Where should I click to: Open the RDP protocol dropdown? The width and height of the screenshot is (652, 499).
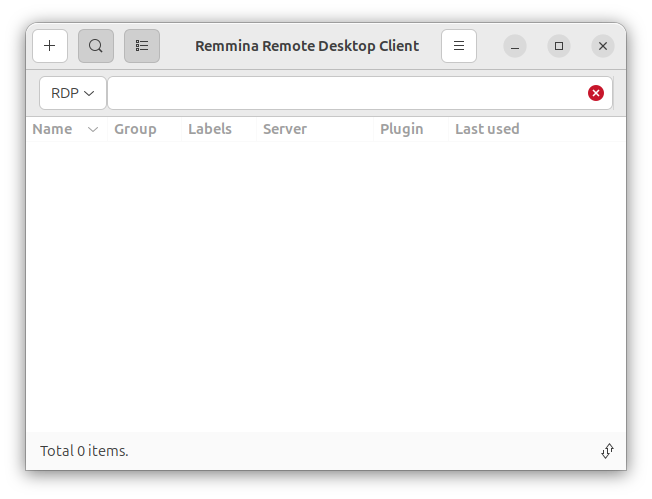(73, 93)
